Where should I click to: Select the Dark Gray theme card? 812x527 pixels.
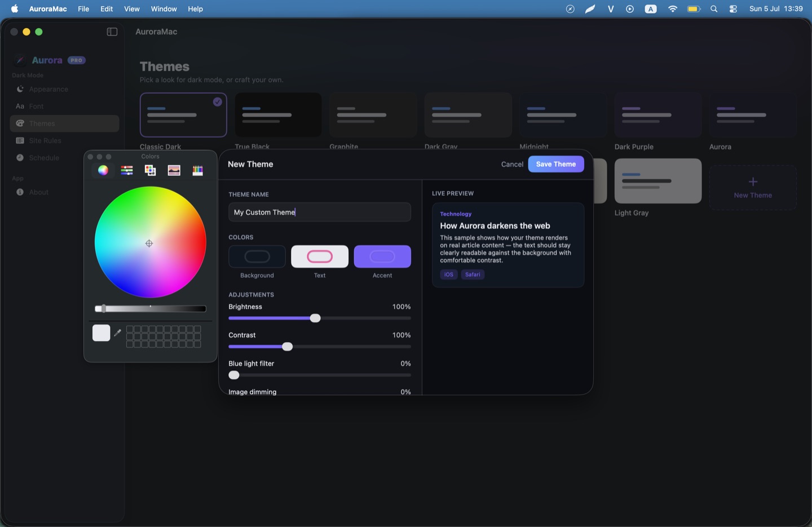point(468,115)
